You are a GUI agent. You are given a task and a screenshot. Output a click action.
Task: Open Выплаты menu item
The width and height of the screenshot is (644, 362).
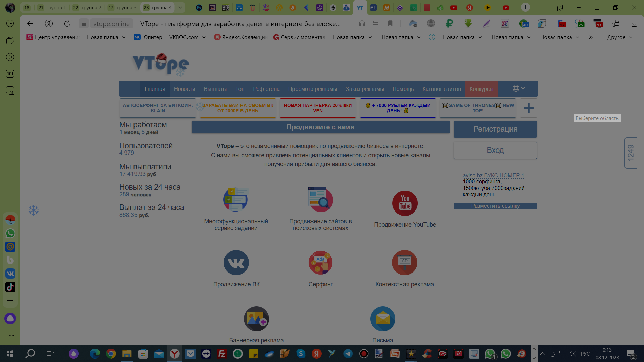point(215,89)
